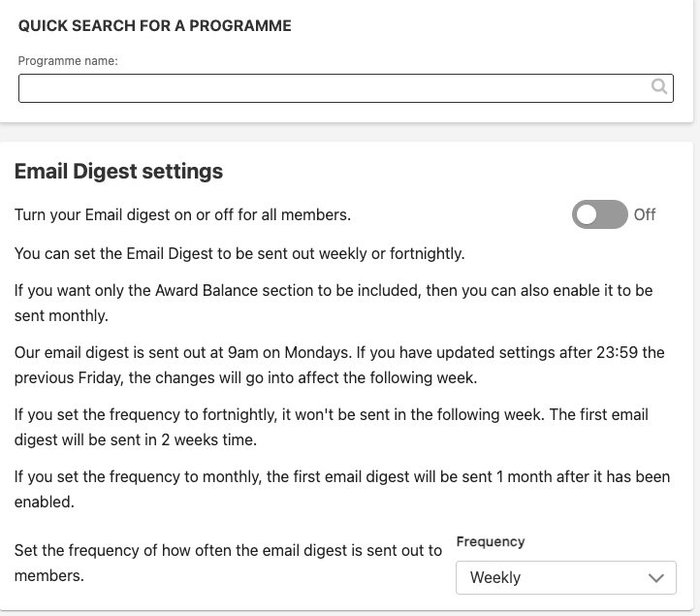This screenshot has width=700, height=616.
Task: Click the "Weekly" value in the Frequency box
Action: pyautogui.click(x=495, y=577)
